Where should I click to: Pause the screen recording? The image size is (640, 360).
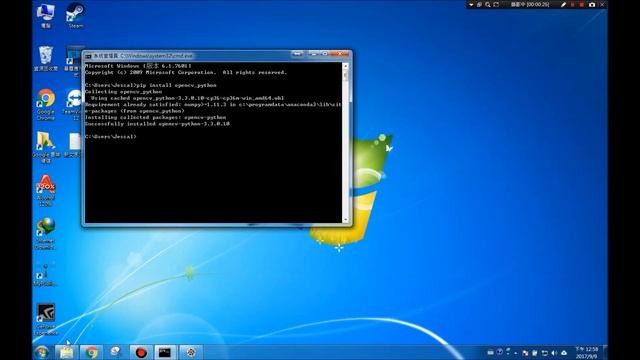573,4
